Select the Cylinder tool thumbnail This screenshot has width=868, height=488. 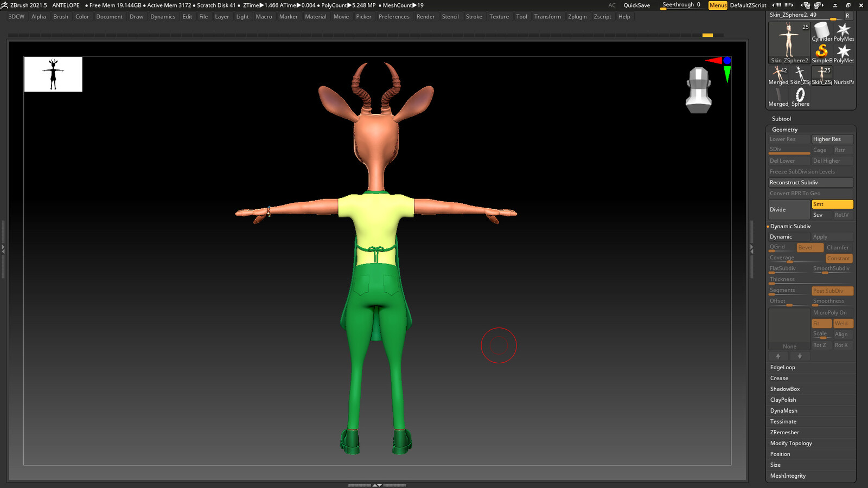(822, 32)
